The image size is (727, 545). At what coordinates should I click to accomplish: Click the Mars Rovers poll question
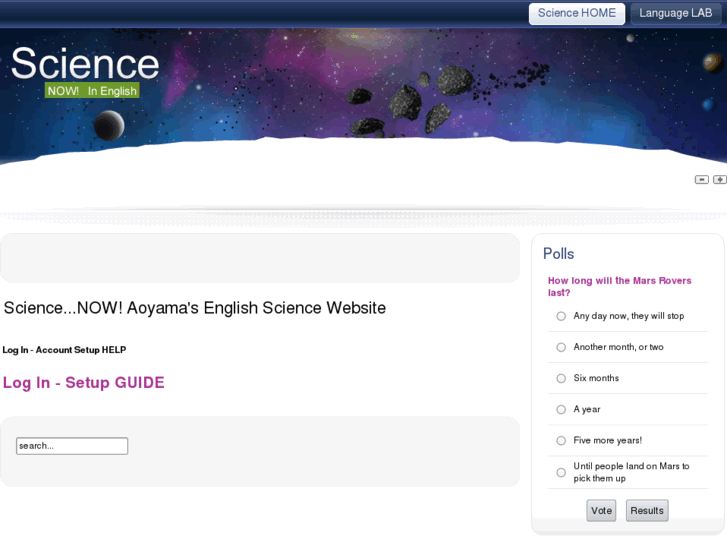(619, 287)
